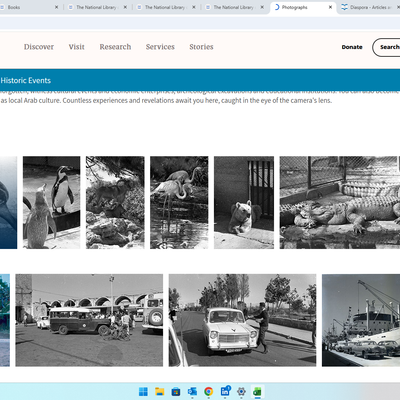
Task: Click the text 'as local Arab culture' paragraph
Action: click(x=166, y=100)
